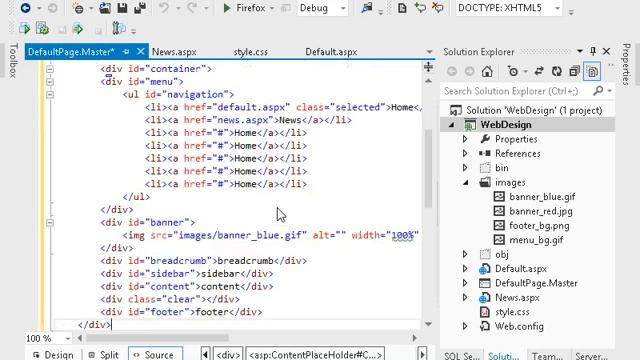Switch to the style.css tab

click(x=251, y=52)
